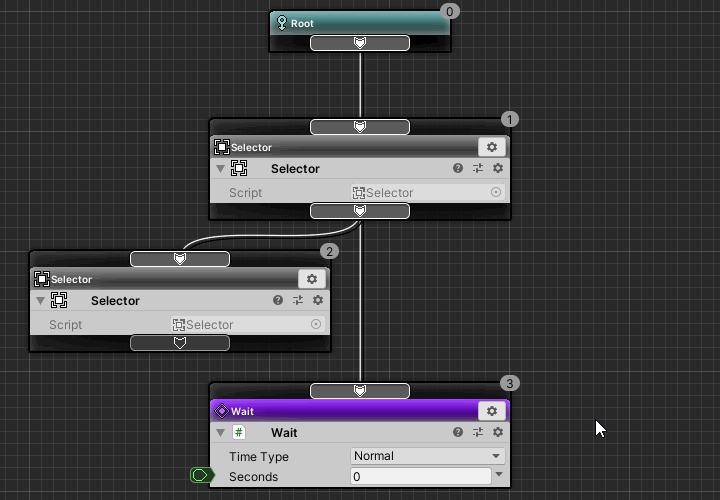The height and width of the screenshot is (500, 720).
Task: Click the gear button on node 2 Selector header
Action: tap(311, 279)
